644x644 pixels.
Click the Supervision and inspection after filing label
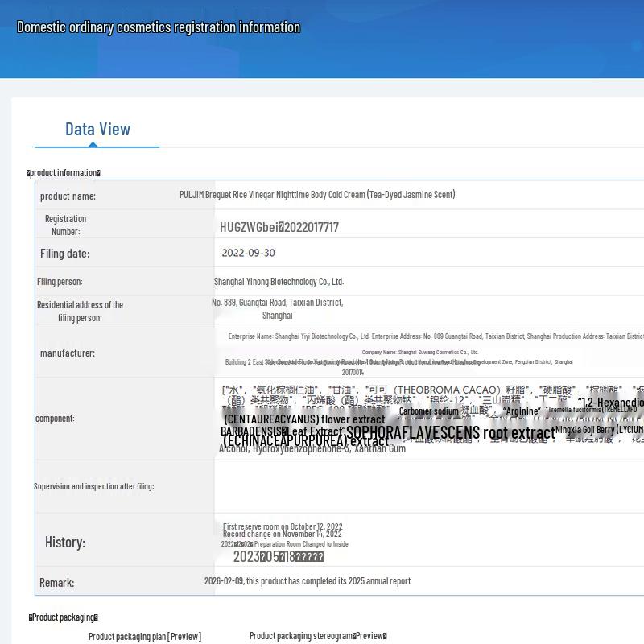click(x=93, y=486)
